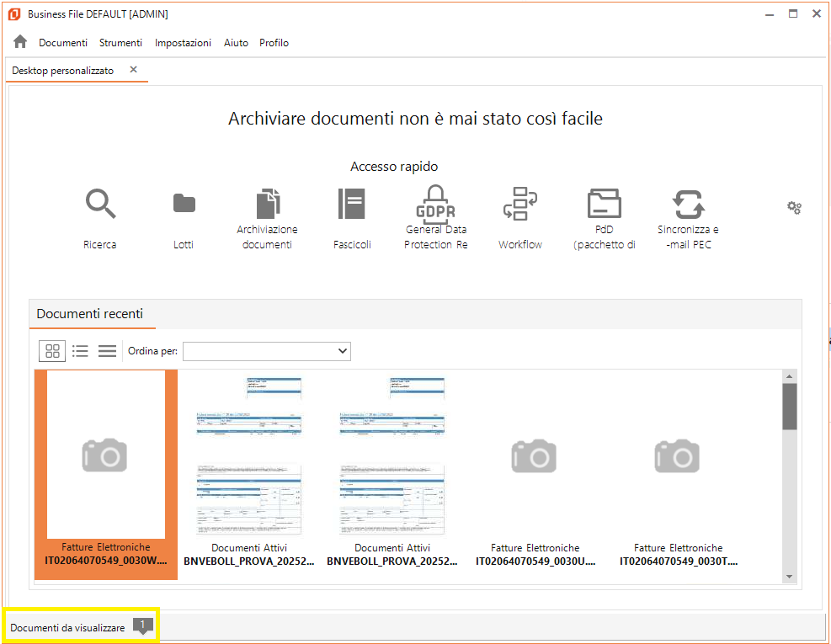Launch Archiviazione documenti

point(267,204)
